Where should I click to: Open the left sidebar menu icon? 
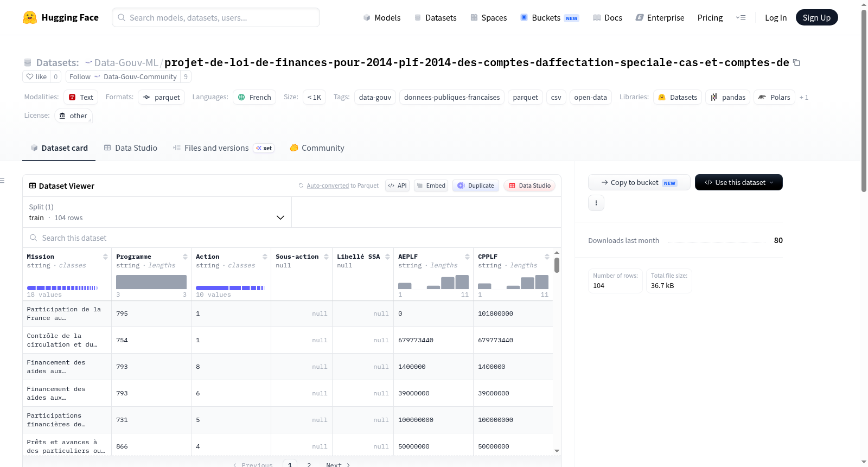(3, 181)
